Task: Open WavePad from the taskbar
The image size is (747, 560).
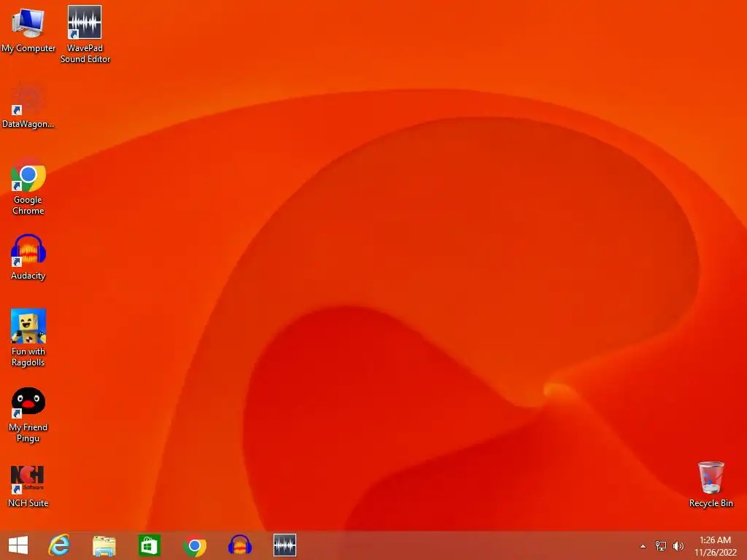Action: click(285, 545)
